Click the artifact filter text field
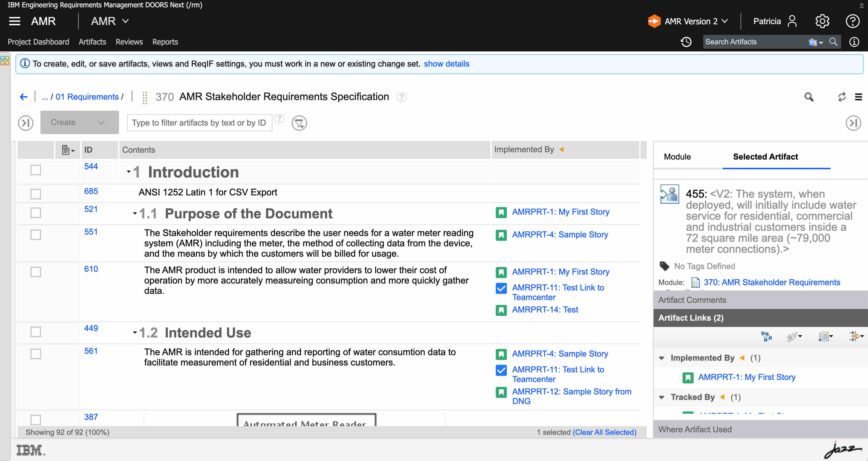 click(199, 123)
